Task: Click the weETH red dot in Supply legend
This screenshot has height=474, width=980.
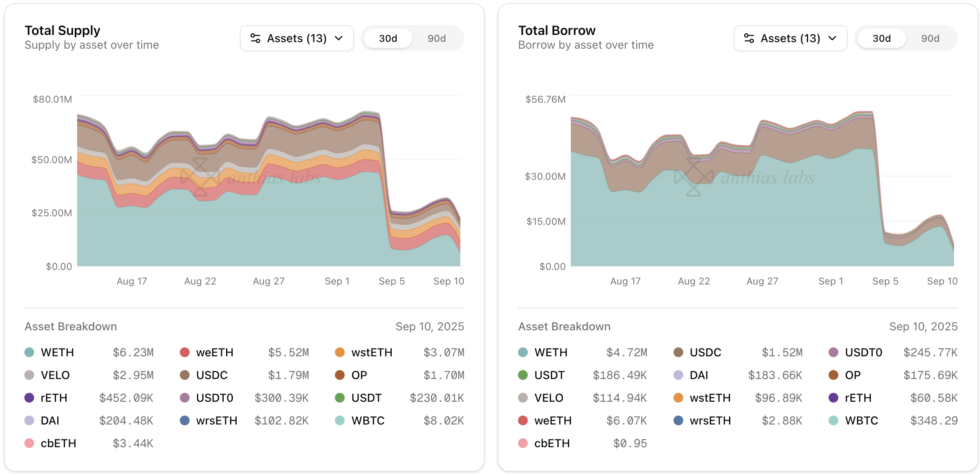Action: (x=185, y=352)
